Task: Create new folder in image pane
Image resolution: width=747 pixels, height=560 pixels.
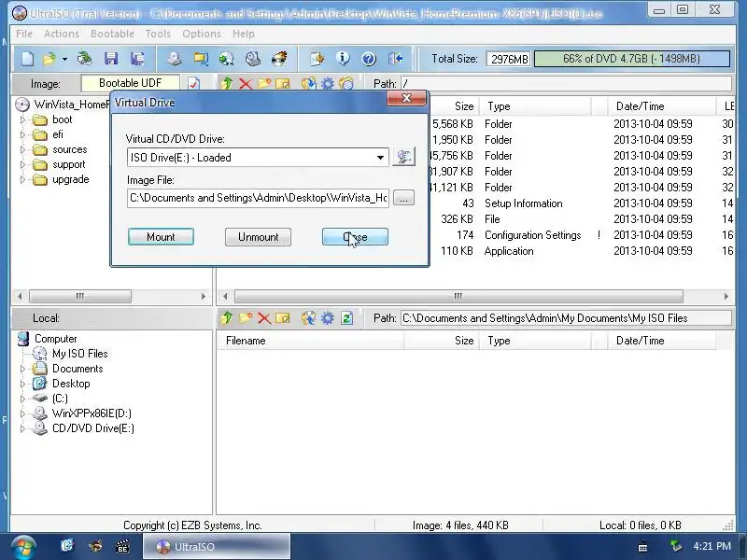Action: (264, 84)
